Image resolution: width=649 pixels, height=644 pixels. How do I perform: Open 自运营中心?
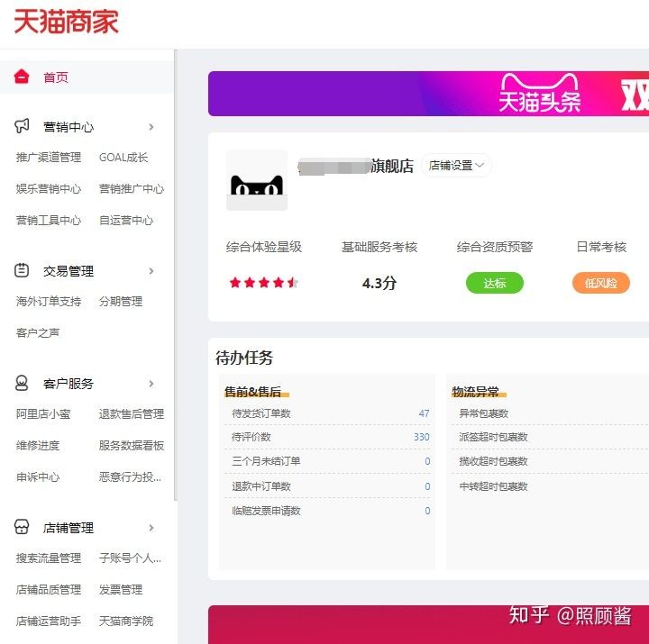(126, 221)
